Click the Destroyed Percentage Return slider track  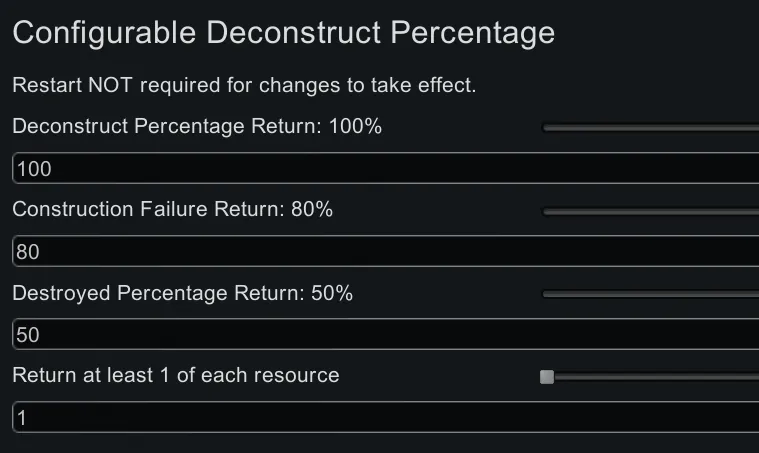(x=650, y=294)
